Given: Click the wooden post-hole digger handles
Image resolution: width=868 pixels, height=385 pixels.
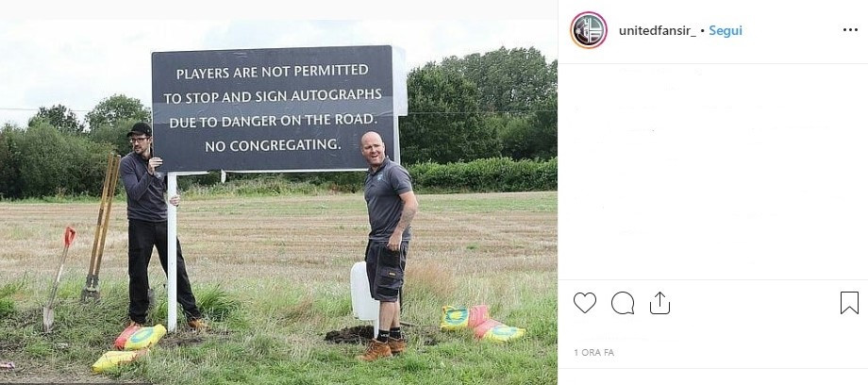Looking at the screenshot, I should click(x=102, y=227).
